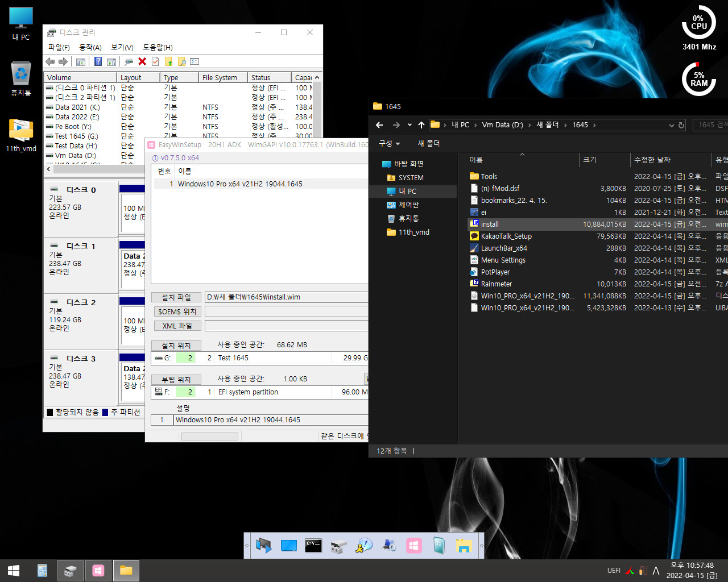The image size is (728, 582).
Task: Open the Windows Start button
Action: pos(14,570)
